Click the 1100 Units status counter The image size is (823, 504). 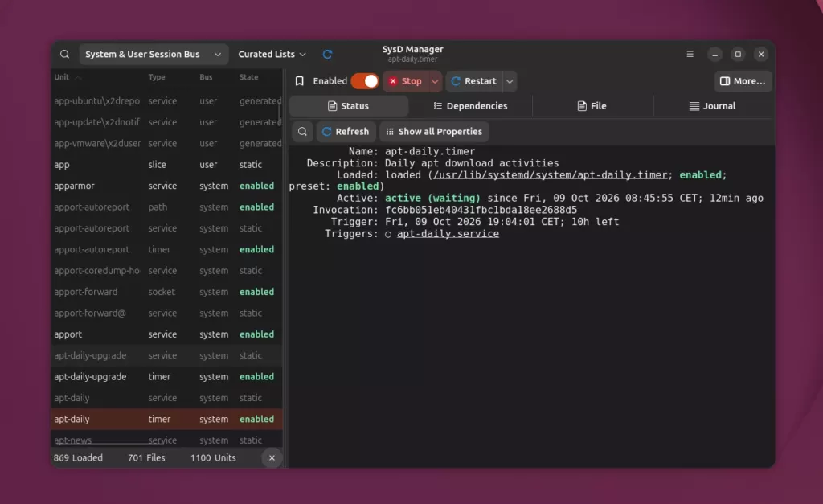(x=213, y=458)
